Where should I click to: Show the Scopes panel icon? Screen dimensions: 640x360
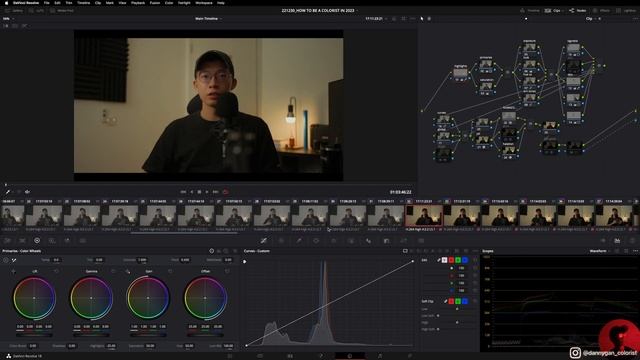(618, 241)
